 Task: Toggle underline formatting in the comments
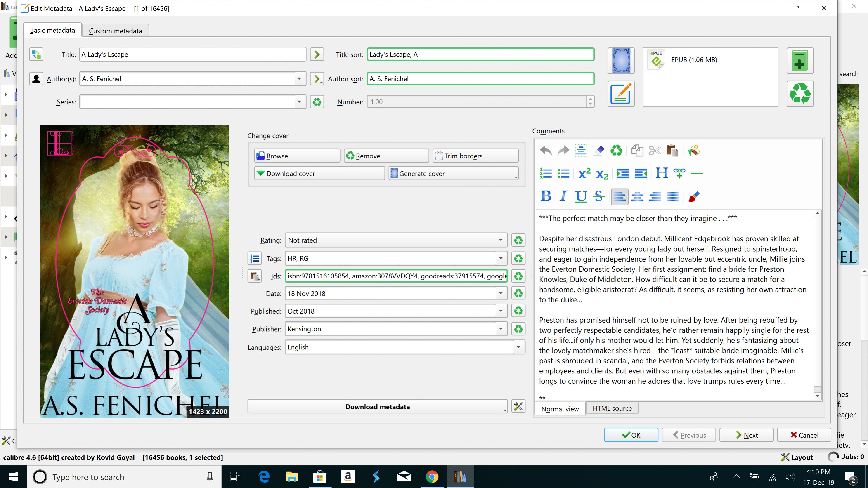(581, 196)
